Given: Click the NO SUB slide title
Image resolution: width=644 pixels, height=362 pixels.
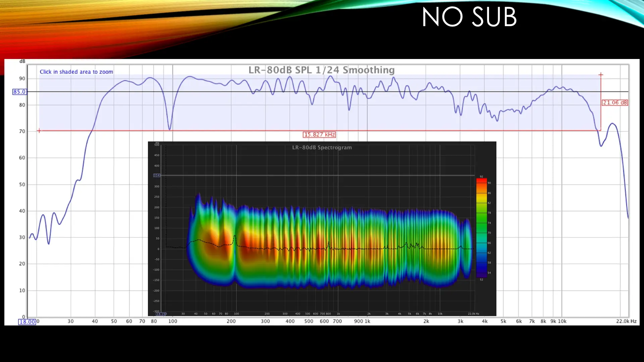Looking at the screenshot, I should 469,17.
